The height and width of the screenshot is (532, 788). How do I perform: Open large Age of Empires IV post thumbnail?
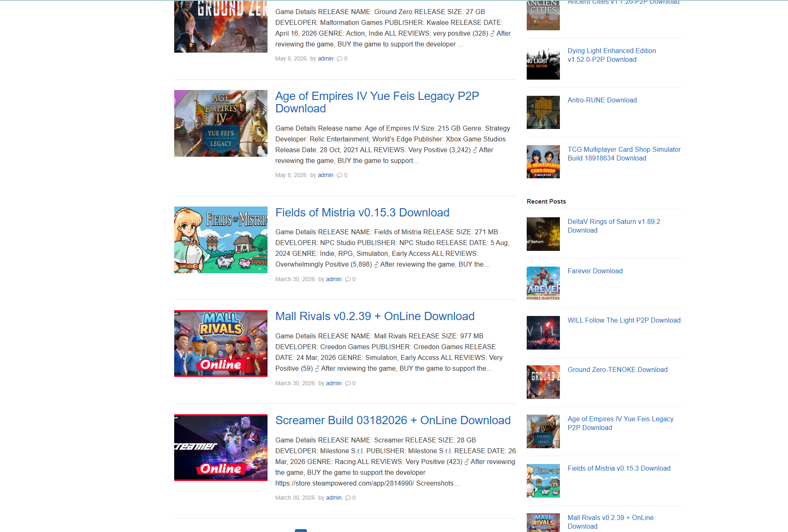coord(221,124)
